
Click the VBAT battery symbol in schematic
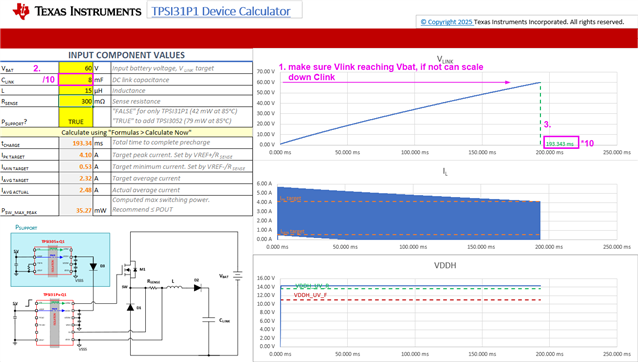(x=238, y=276)
